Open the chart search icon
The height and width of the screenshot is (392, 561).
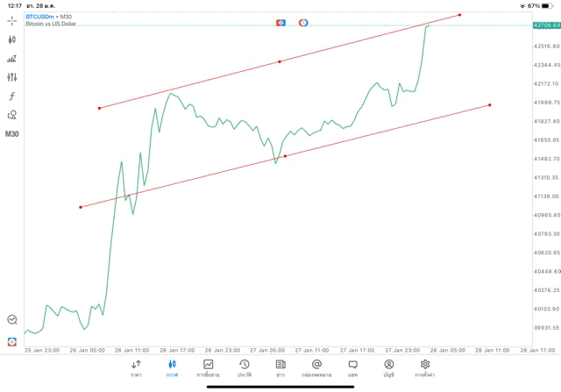pos(12,320)
